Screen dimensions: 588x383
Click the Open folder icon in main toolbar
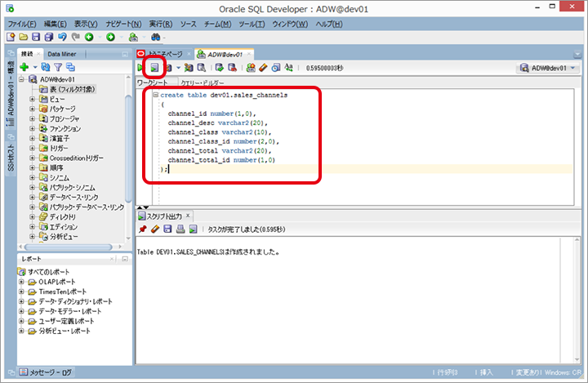tap(23, 37)
